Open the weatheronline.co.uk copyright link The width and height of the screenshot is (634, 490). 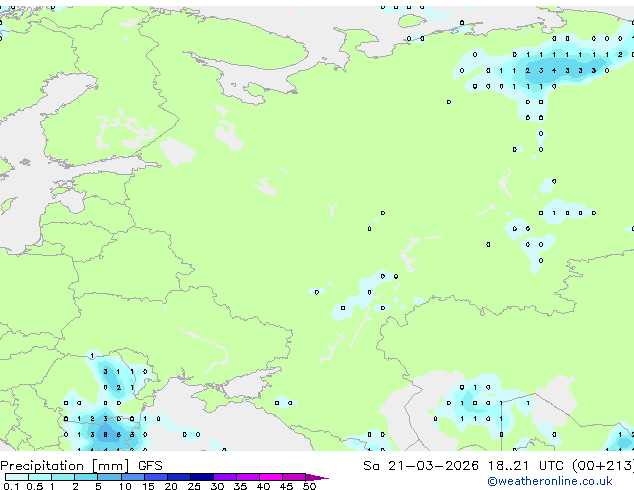550,481
